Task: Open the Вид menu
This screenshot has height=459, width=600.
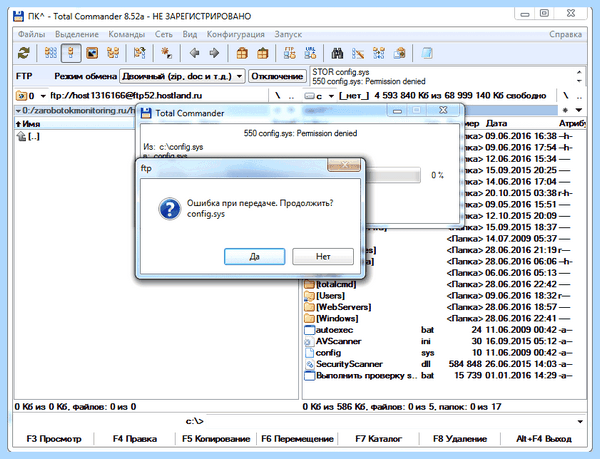Action: coord(190,34)
